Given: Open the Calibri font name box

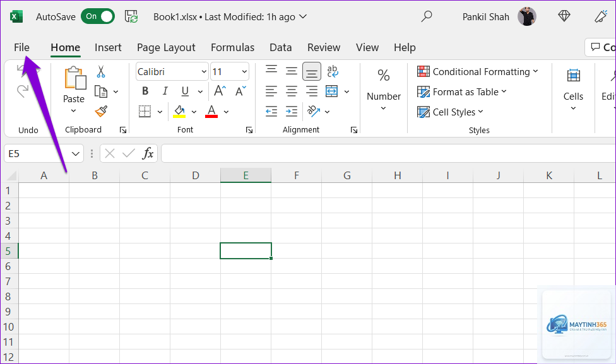Looking at the screenshot, I should (172, 71).
